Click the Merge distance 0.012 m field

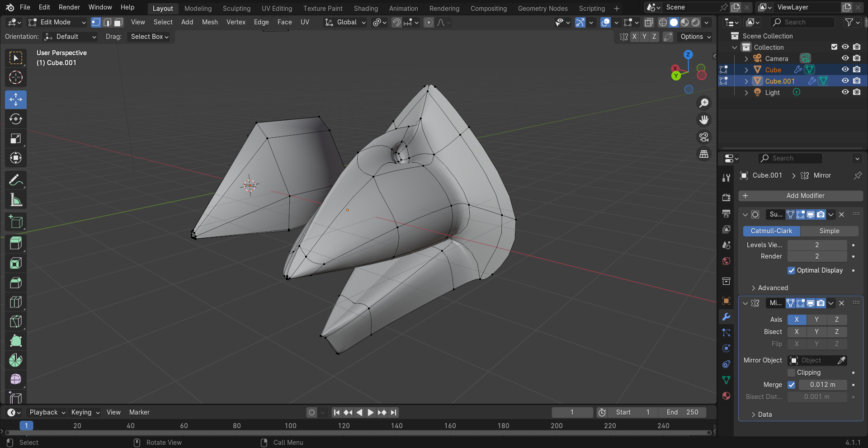tap(822, 385)
